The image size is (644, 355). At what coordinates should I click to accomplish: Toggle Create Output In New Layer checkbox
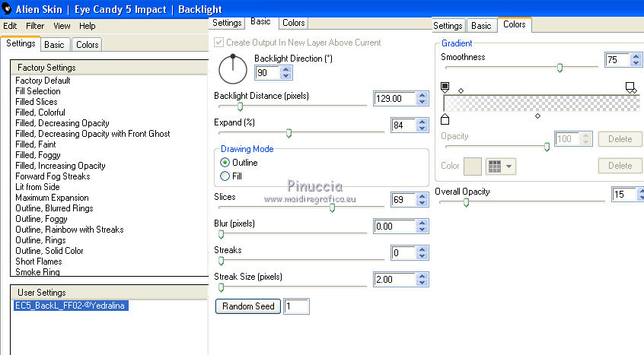[219, 43]
